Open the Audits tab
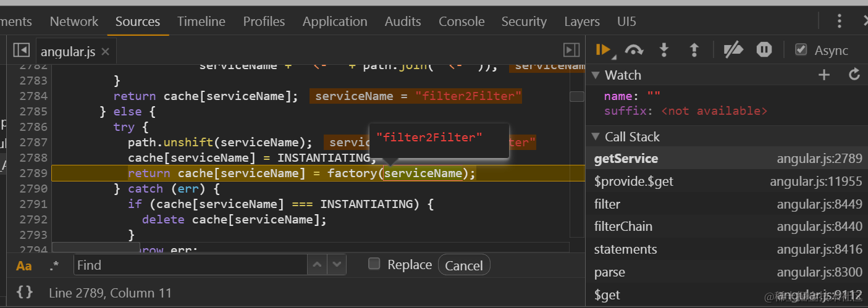 click(x=403, y=22)
